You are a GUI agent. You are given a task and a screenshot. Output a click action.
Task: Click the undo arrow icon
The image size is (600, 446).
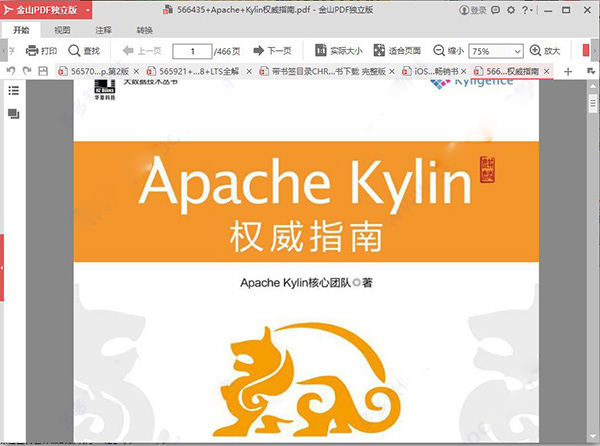pyautogui.click(x=11, y=71)
